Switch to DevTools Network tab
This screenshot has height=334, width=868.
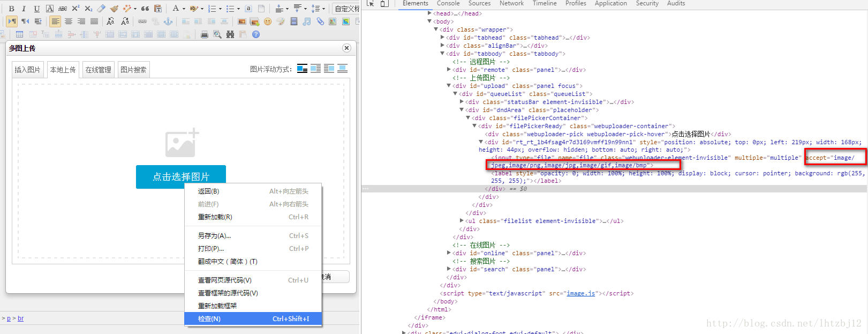[x=511, y=3]
